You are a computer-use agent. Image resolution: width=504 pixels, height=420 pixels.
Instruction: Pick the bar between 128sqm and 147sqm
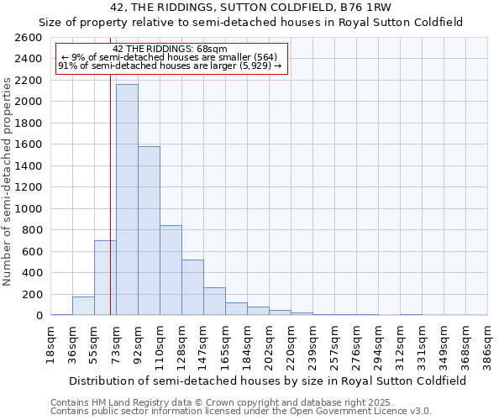coord(192,287)
